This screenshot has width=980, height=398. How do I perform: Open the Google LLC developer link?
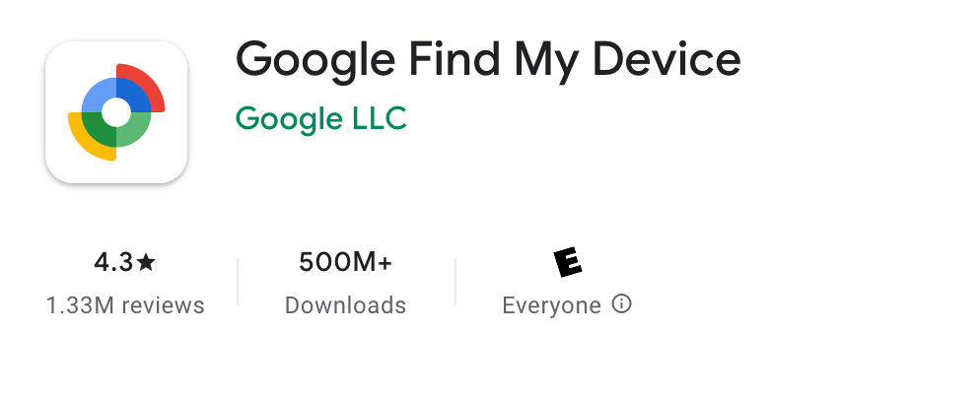[x=321, y=119]
